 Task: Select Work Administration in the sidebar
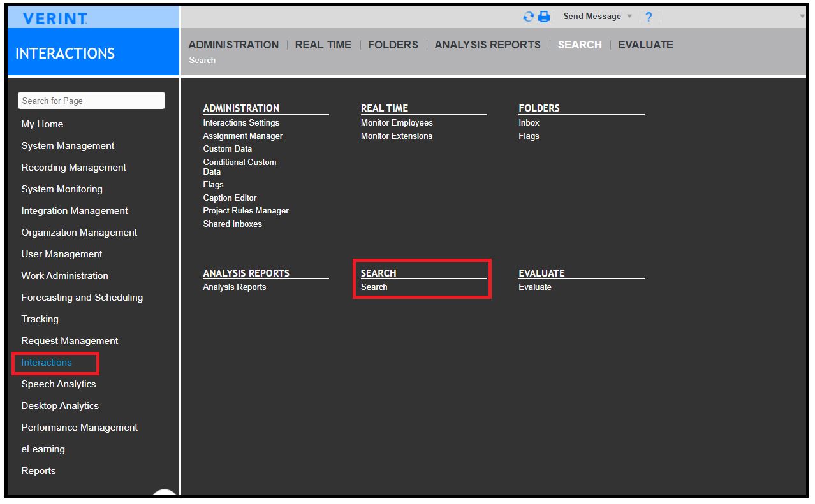coord(64,276)
